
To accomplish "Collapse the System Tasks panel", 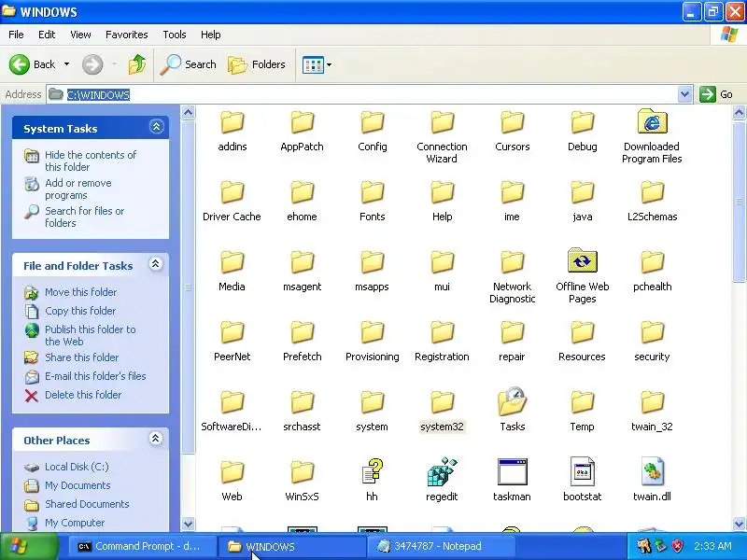I will 156,127.
